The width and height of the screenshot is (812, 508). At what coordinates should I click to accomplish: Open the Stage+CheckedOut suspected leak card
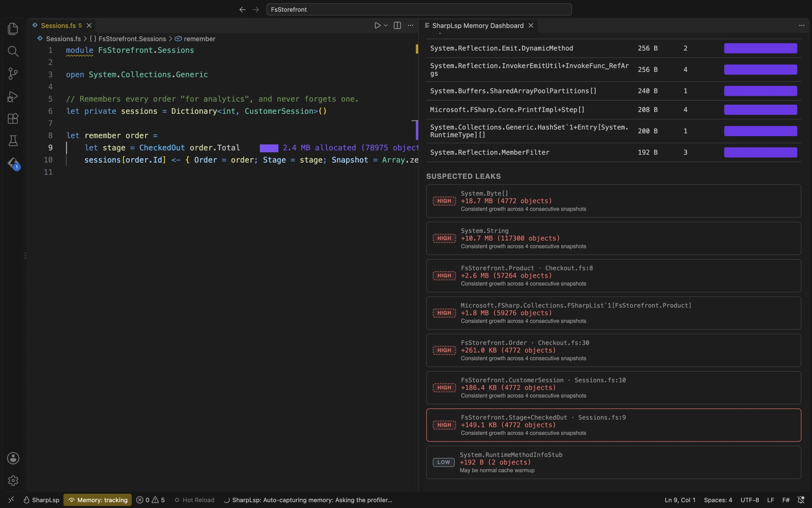(613, 425)
